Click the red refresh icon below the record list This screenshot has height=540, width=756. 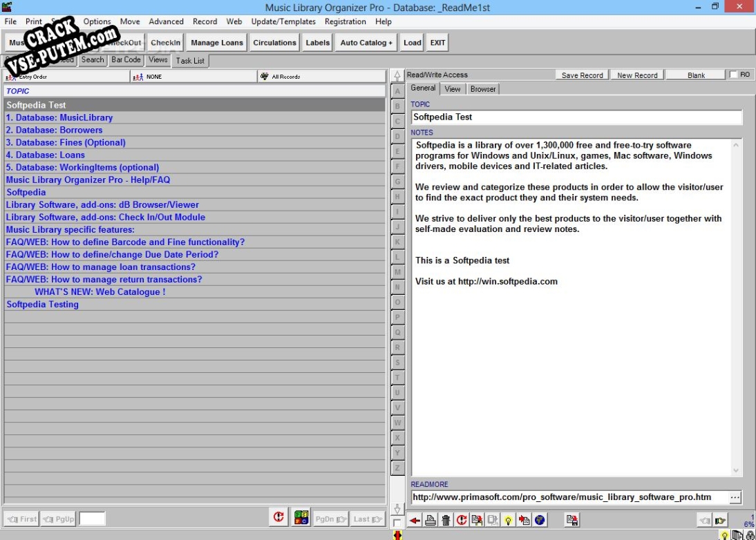(x=278, y=518)
